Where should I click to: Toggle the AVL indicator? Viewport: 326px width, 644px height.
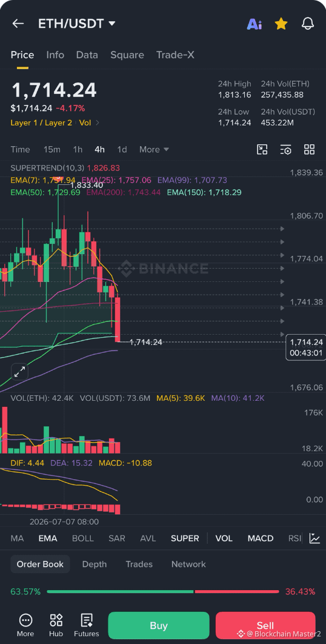148,538
